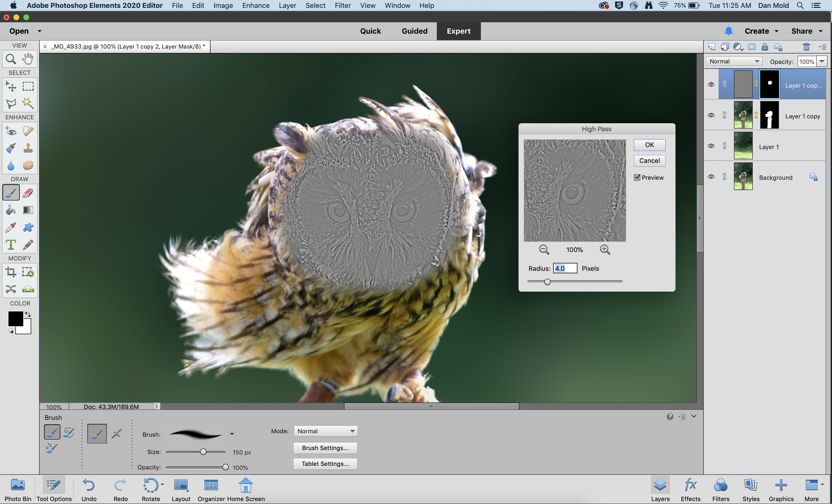Image resolution: width=832 pixels, height=504 pixels.
Task: Click OK to apply High Pass filter
Action: [649, 144]
